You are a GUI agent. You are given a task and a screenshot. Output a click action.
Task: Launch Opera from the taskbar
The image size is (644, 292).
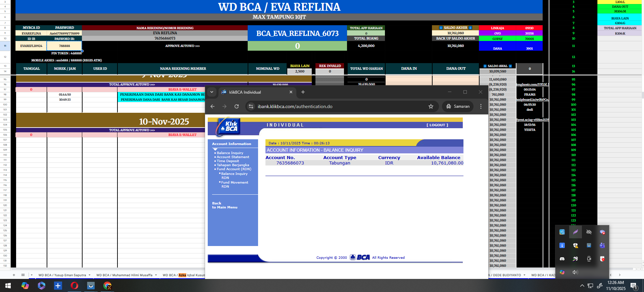(75, 286)
